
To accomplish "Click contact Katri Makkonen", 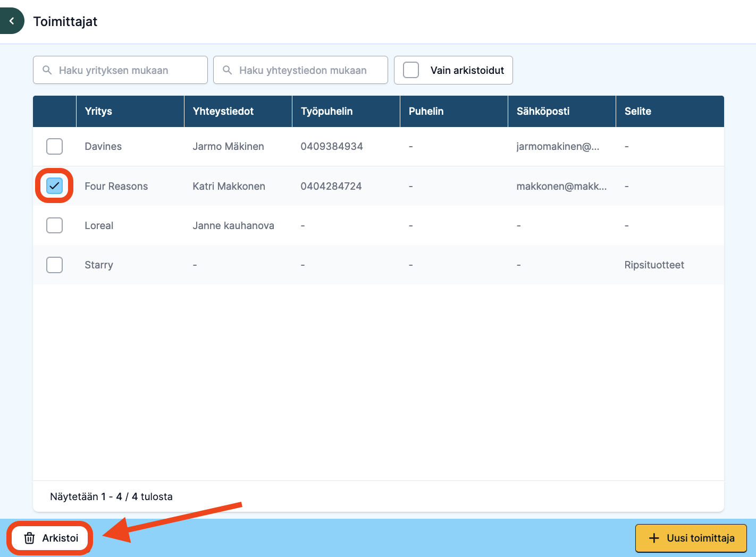I will click(x=229, y=186).
